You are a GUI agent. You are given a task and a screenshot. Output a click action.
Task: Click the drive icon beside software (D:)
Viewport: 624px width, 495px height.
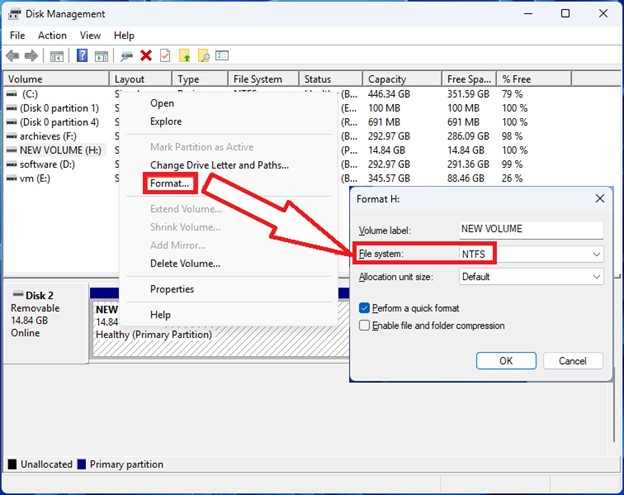pos(12,164)
